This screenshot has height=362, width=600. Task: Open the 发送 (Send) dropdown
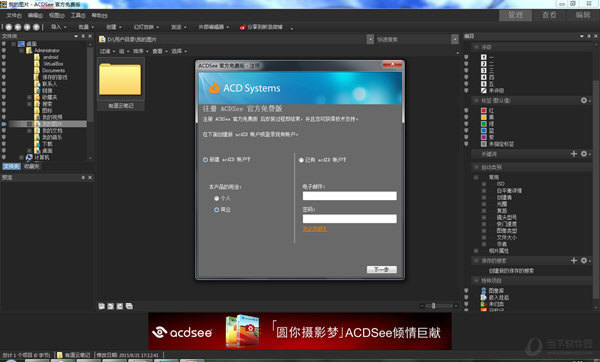[178, 27]
